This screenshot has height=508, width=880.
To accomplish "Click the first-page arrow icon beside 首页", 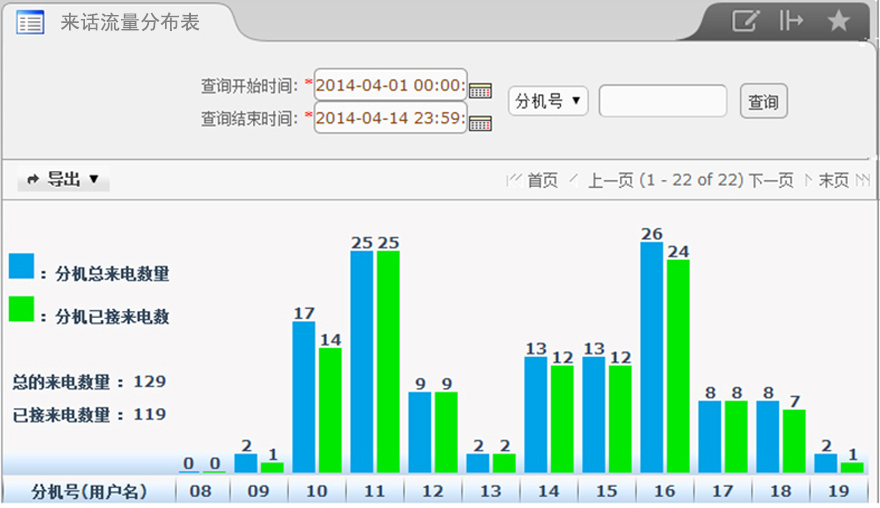I will pos(515,180).
